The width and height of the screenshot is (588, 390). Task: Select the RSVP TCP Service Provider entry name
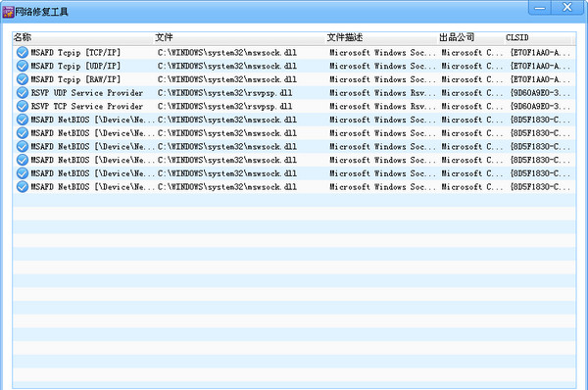[87, 106]
